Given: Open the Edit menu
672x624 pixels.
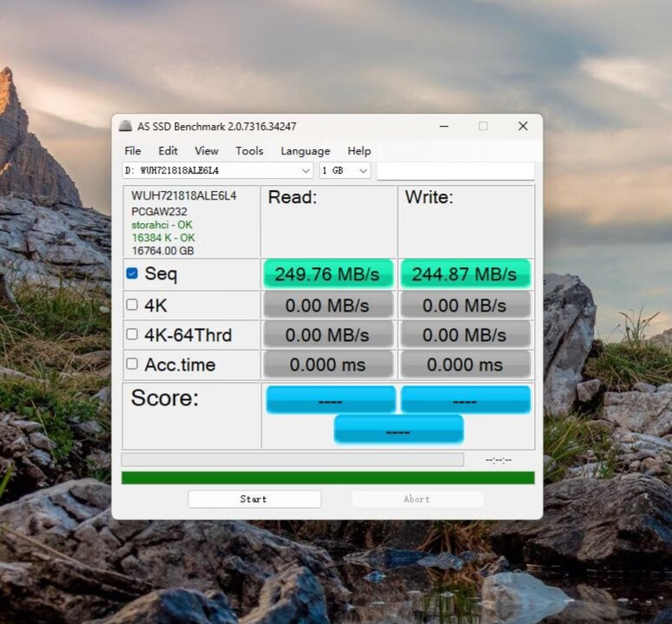Looking at the screenshot, I should pos(168,151).
